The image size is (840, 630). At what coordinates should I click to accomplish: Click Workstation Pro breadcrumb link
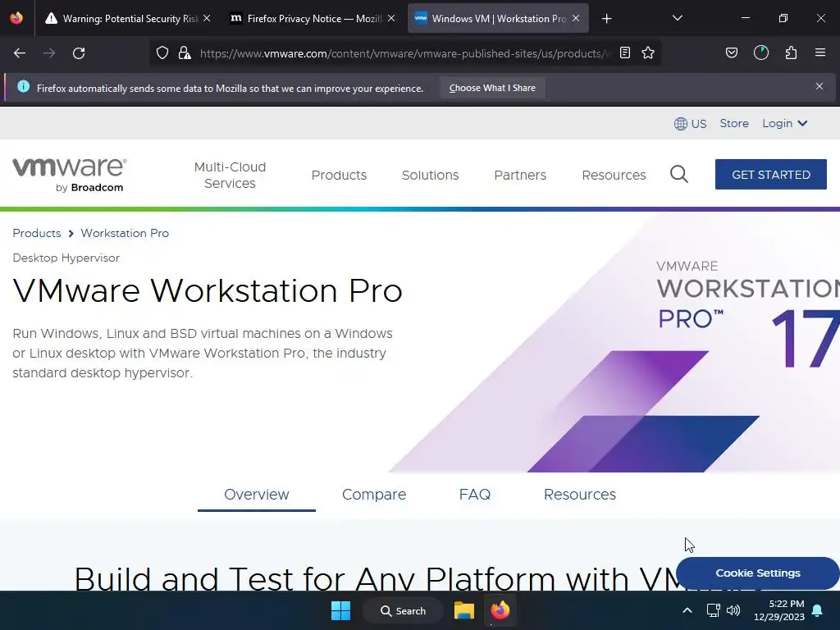(x=125, y=233)
